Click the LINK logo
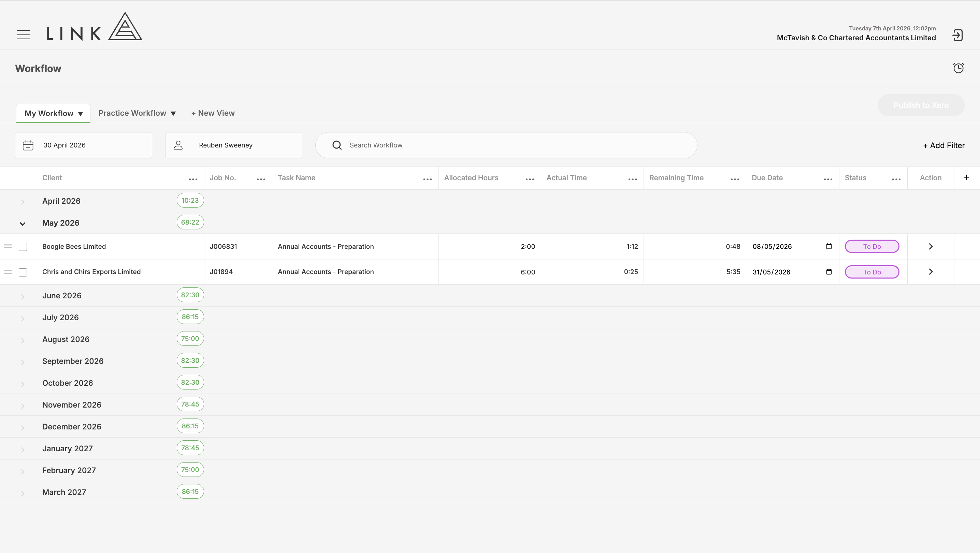Viewport: 980px width, 553px height. [x=94, y=26]
